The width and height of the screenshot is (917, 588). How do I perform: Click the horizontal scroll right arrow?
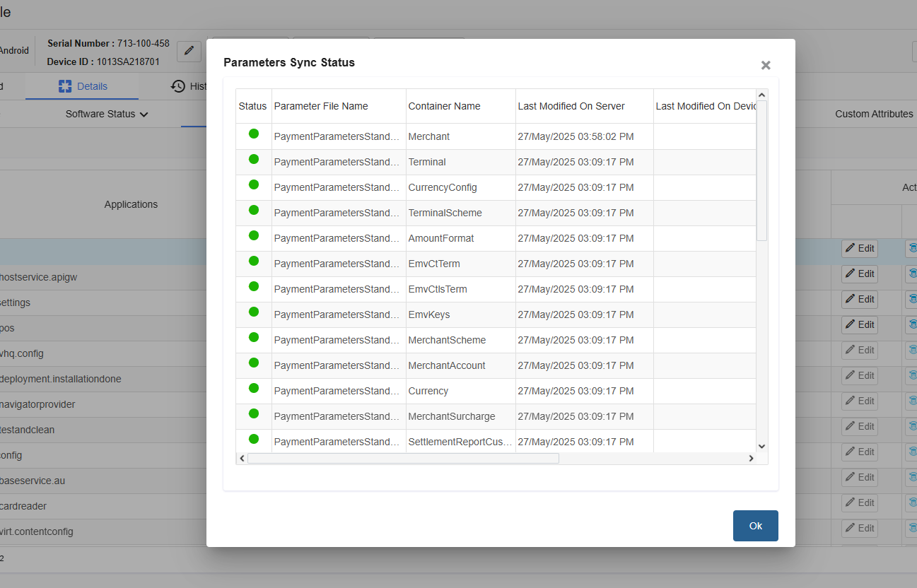[x=751, y=458]
